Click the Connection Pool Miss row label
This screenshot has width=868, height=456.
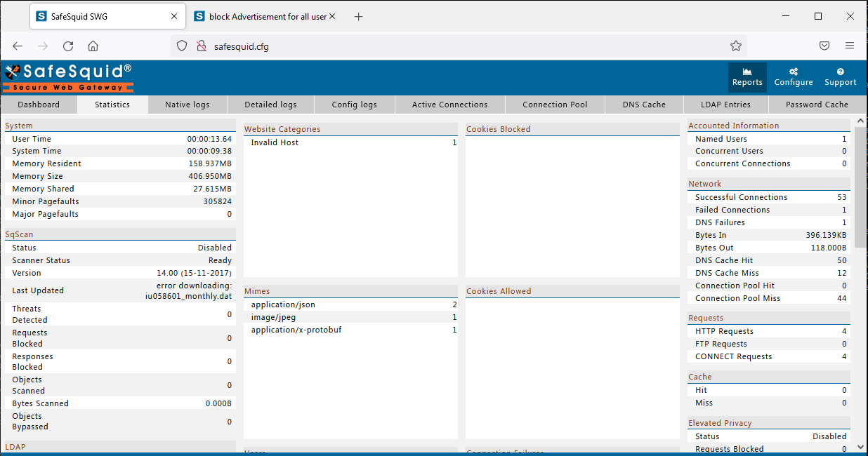click(x=738, y=298)
